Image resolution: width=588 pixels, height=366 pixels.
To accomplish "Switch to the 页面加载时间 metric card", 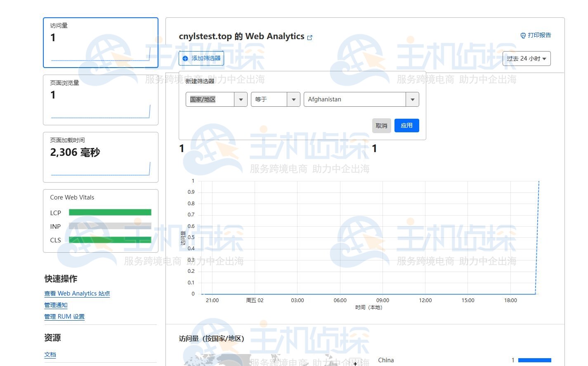I will click(101, 157).
